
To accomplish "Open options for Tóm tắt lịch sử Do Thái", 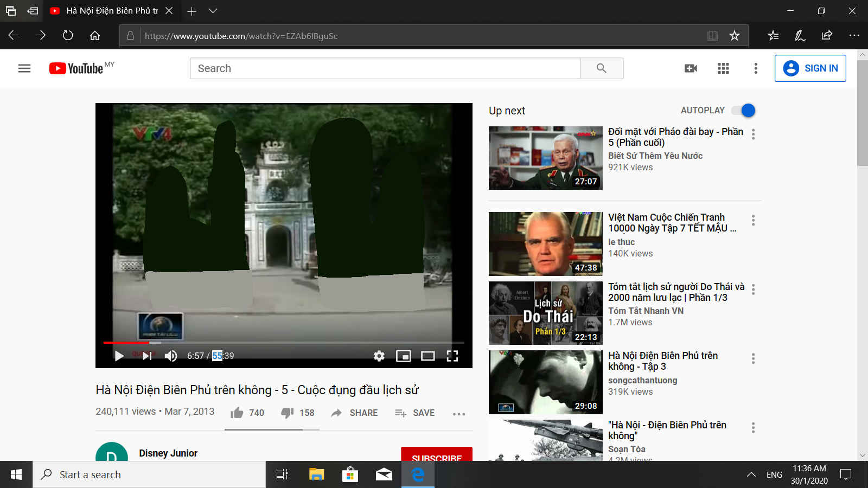I will (x=753, y=290).
